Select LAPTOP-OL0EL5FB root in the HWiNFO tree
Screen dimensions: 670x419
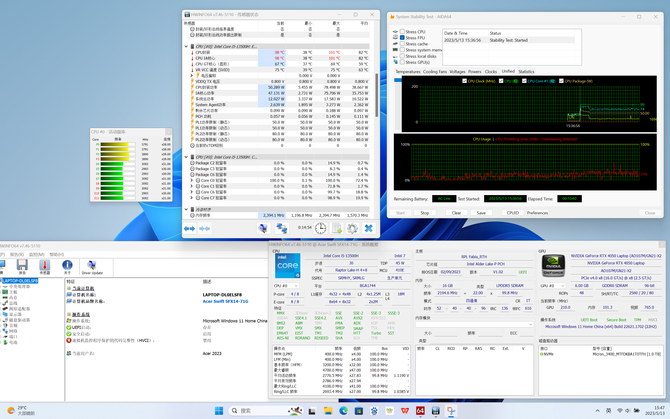pyautogui.click(x=20, y=281)
